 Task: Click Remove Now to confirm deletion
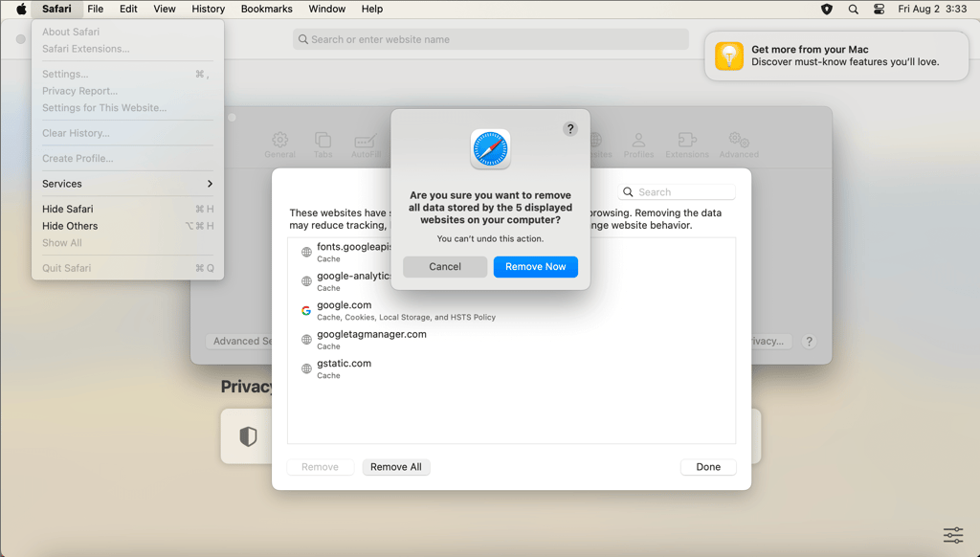pos(536,267)
